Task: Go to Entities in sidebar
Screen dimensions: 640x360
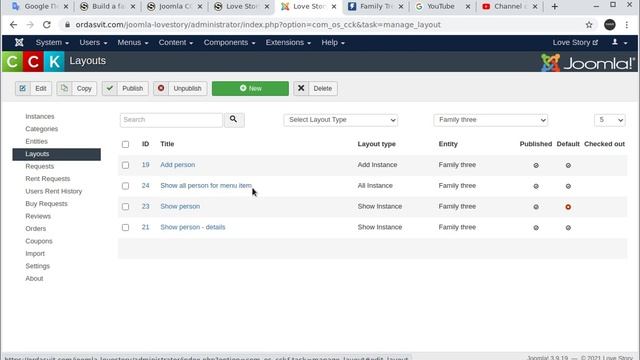Action: (x=36, y=141)
